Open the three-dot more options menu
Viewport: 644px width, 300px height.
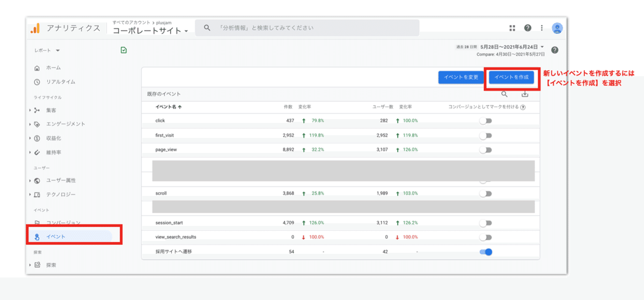542,28
